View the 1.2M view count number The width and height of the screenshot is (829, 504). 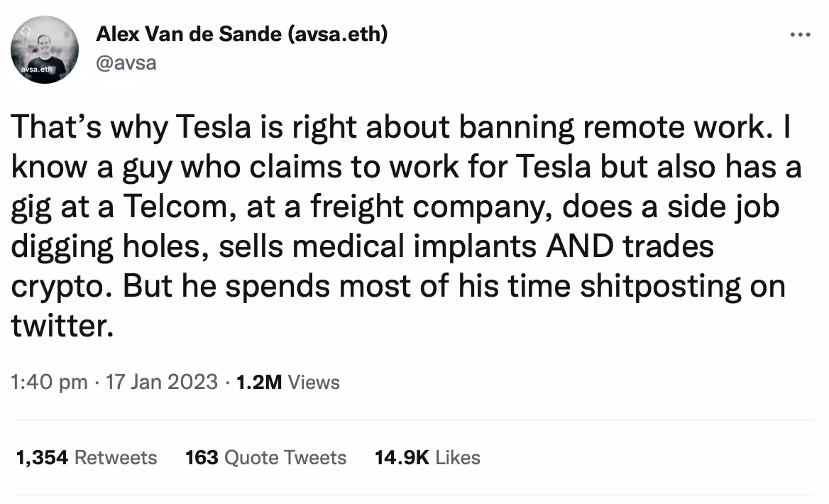tap(259, 382)
